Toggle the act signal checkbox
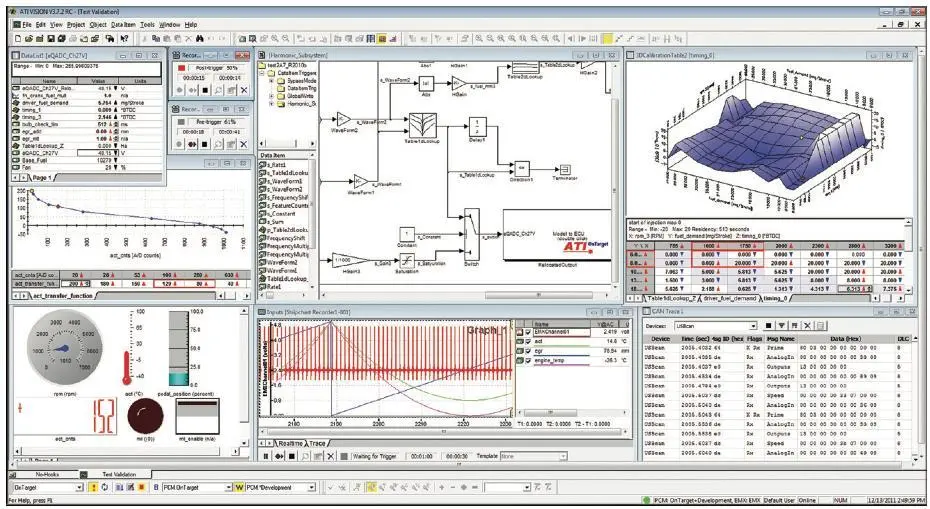Viewport: 930px width, 509px height. (529, 342)
